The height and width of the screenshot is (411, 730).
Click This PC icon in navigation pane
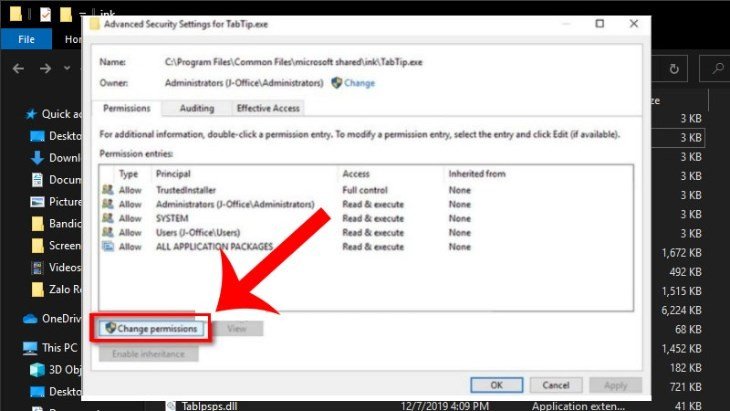tap(31, 348)
